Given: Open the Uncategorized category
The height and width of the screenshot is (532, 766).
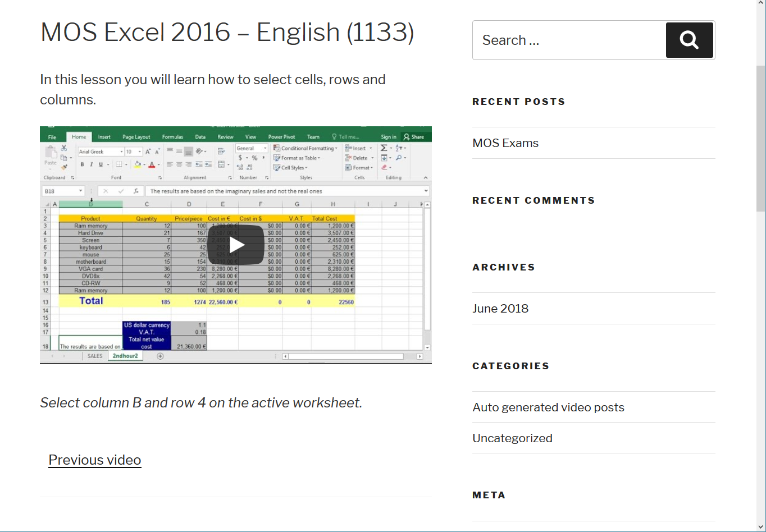Looking at the screenshot, I should tap(513, 438).
